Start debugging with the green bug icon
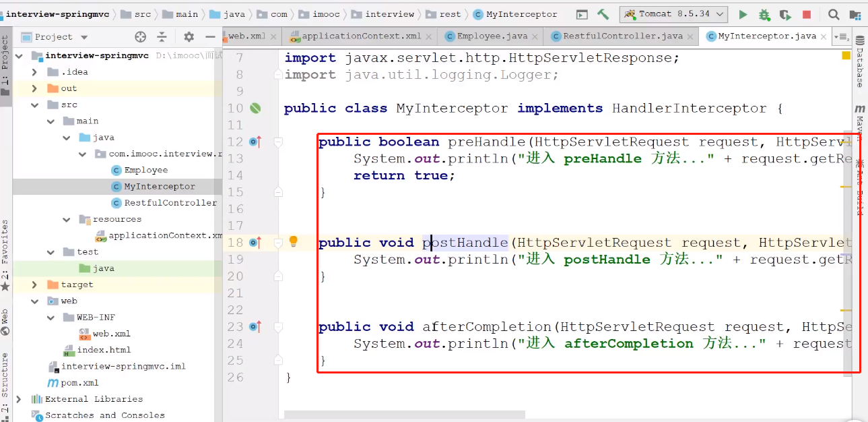Screen dimensions: 868x422 point(764,14)
